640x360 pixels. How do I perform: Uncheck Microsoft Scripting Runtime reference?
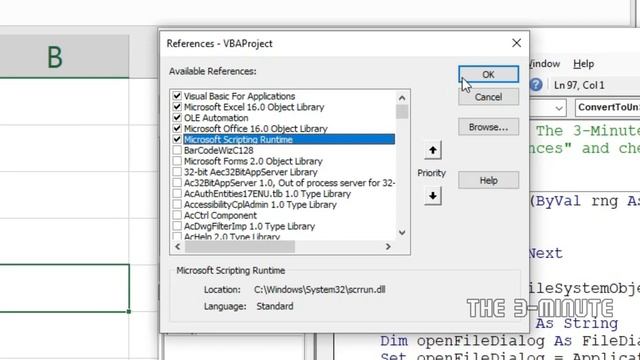pos(177,140)
